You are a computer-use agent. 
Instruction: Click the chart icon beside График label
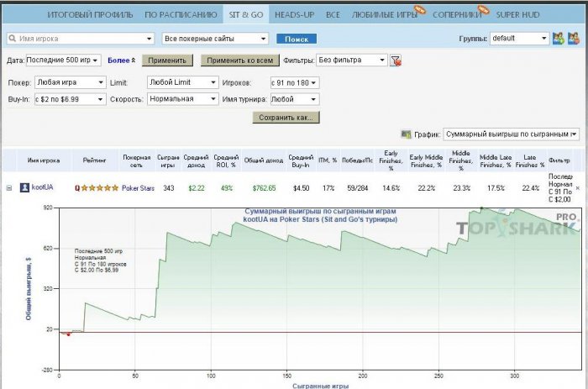(x=407, y=134)
